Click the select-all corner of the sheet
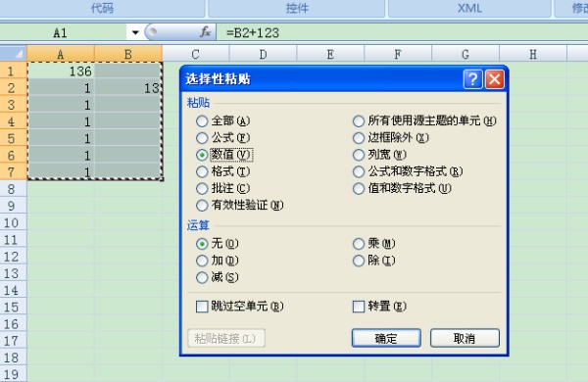This screenshot has height=382, width=588. (x=14, y=54)
